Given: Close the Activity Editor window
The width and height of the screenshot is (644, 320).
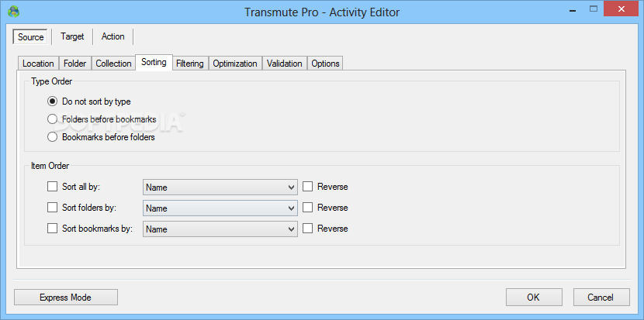Looking at the screenshot, I should 621,9.
